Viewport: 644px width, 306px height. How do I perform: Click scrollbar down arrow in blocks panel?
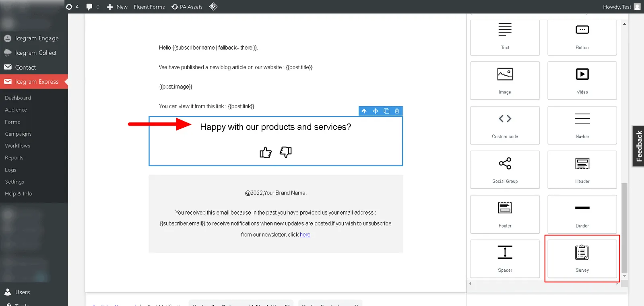pyautogui.click(x=624, y=276)
